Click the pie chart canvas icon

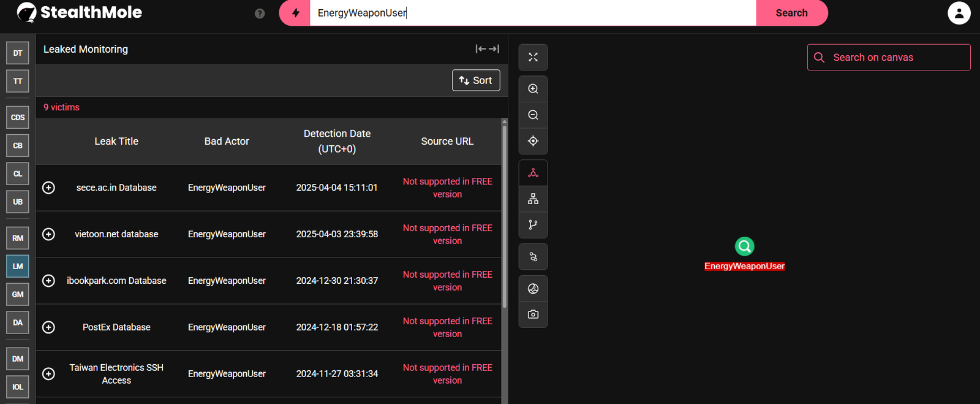point(533,289)
